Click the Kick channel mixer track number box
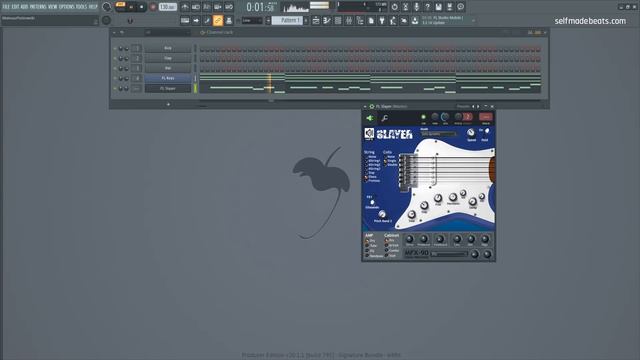 pyautogui.click(x=137, y=48)
